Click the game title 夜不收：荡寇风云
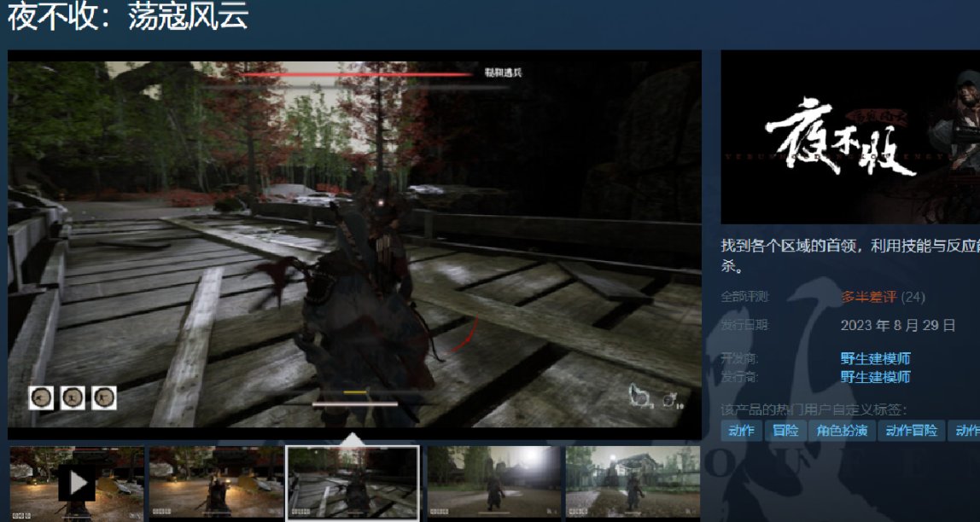Screen dimensions: 980x522 (x=128, y=15)
